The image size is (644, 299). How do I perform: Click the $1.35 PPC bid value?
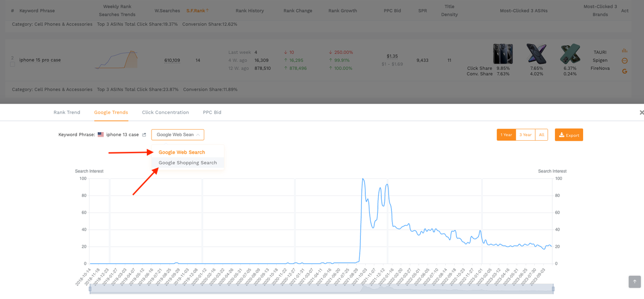click(x=392, y=56)
